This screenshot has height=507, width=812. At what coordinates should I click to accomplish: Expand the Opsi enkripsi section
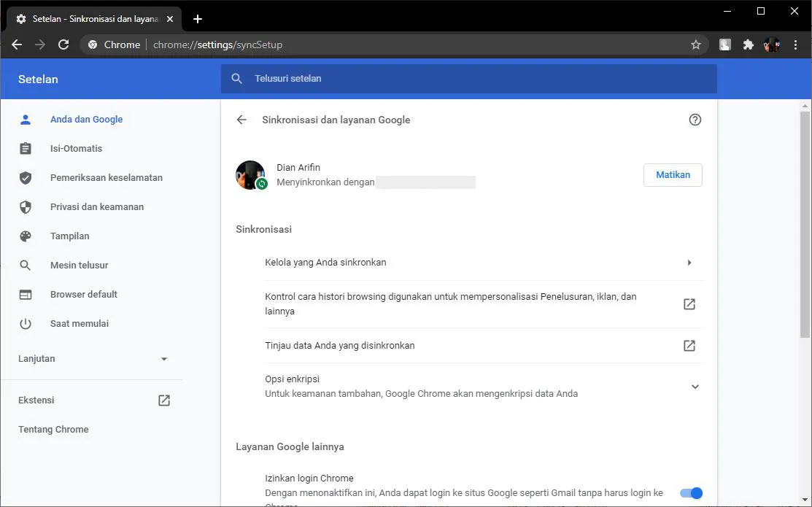click(x=694, y=386)
